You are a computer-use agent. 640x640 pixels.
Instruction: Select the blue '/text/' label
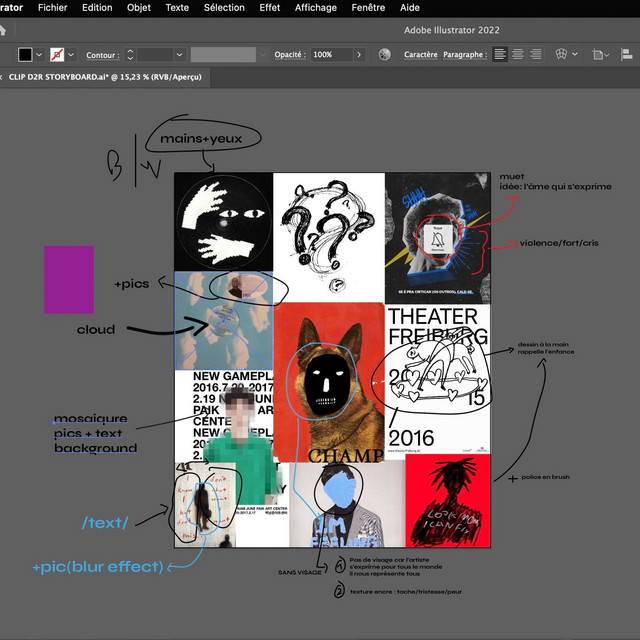105,522
